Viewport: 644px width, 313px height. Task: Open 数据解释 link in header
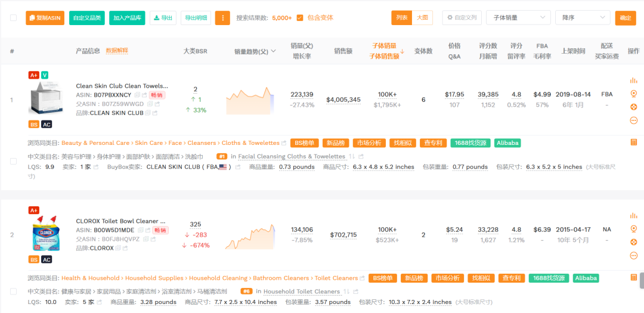click(117, 51)
